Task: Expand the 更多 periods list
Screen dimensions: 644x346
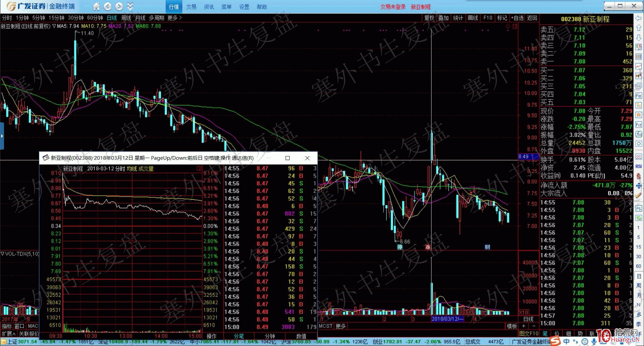Action: point(175,18)
